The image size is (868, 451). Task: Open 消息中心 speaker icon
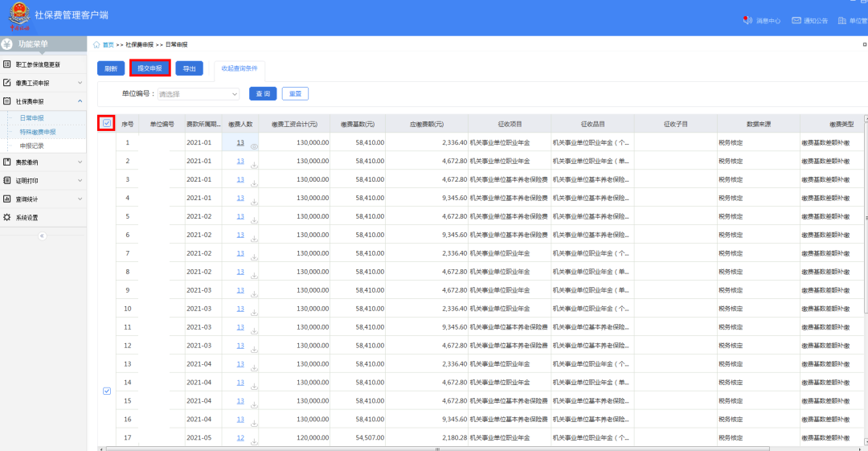coord(747,20)
